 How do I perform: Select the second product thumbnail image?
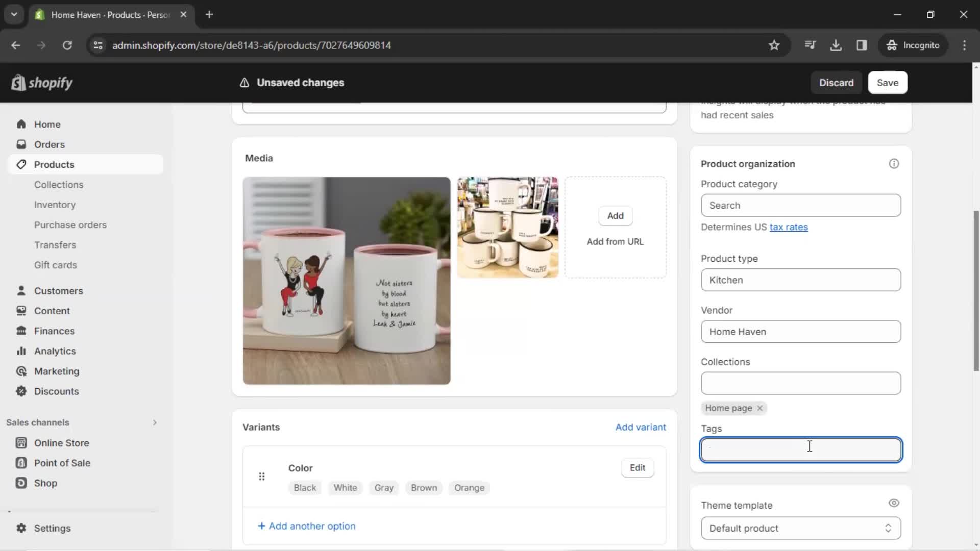coord(509,228)
